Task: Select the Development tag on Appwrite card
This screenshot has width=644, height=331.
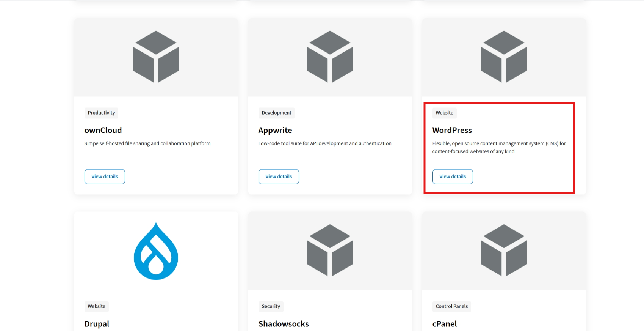Action: click(x=276, y=113)
